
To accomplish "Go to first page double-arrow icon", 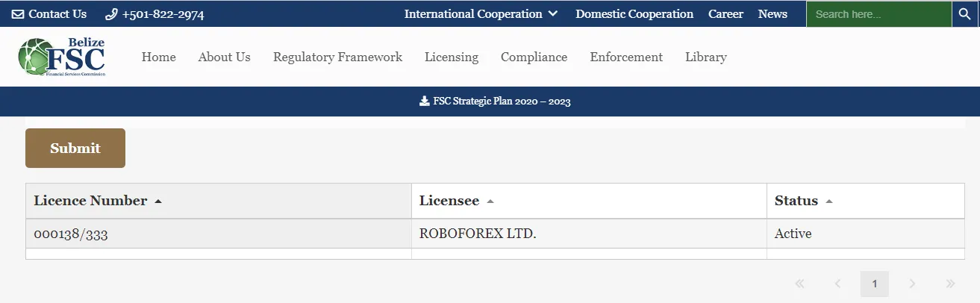I will click(800, 284).
